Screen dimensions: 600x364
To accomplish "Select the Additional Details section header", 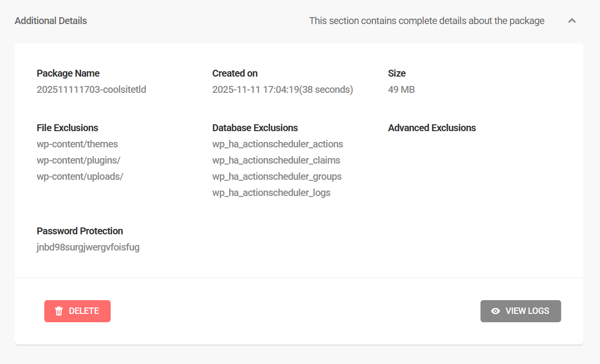I will pyautogui.click(x=51, y=21).
